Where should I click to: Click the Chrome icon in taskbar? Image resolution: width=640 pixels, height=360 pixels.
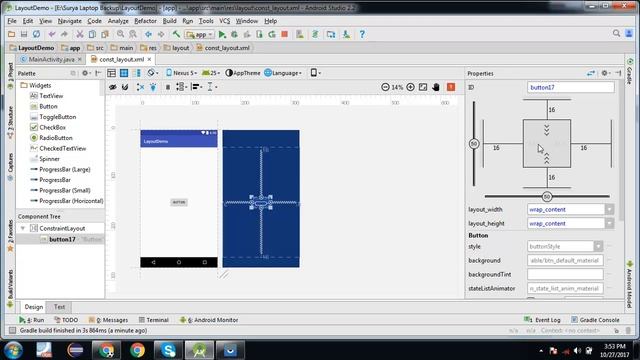coord(138,350)
